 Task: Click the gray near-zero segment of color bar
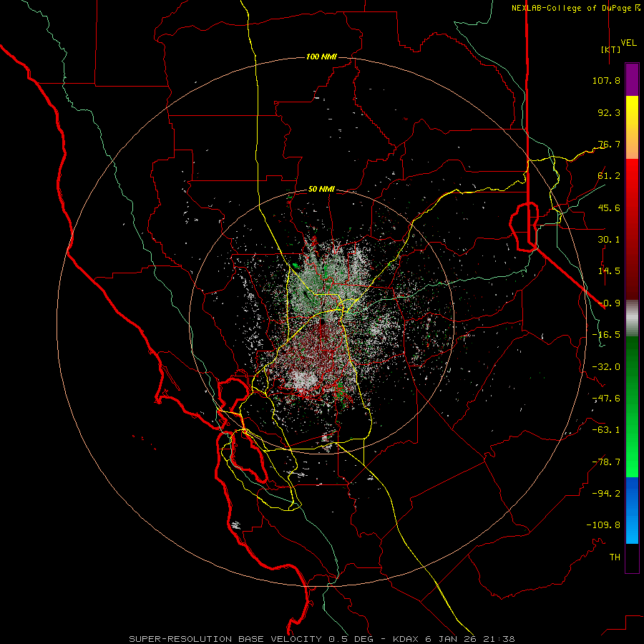tap(632, 318)
